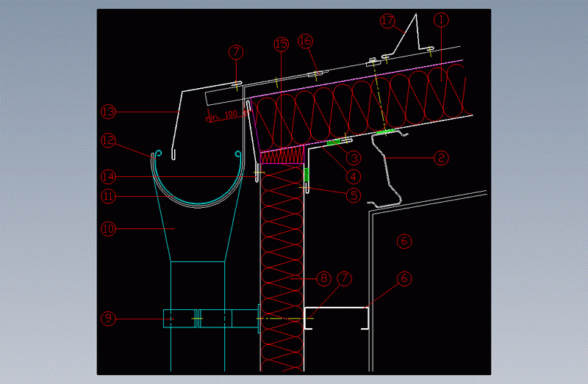Click callout 7 above the eaves flashing
The image size is (588, 384).
234,53
